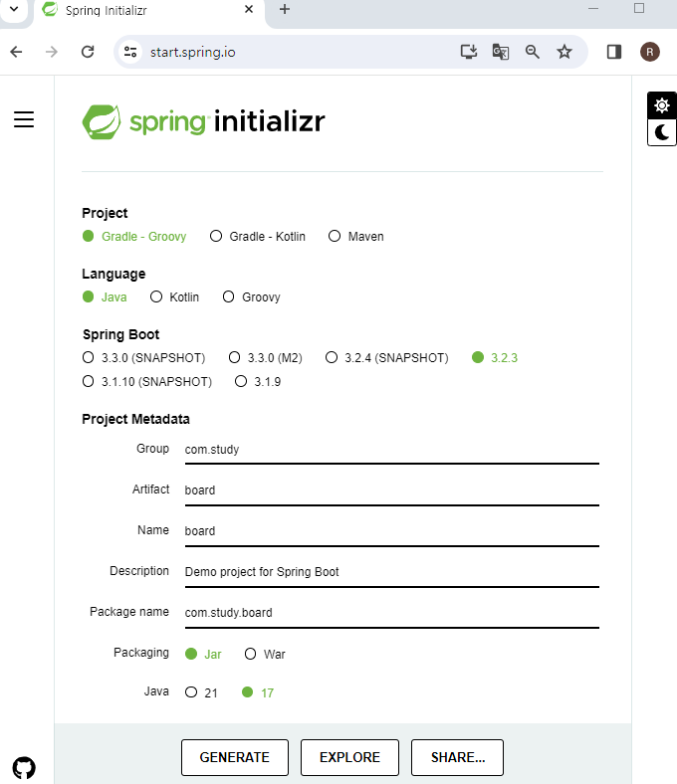Screen dimensions: 677x784
Task: Select Spring Boot 3.2.3
Action: pos(495,358)
